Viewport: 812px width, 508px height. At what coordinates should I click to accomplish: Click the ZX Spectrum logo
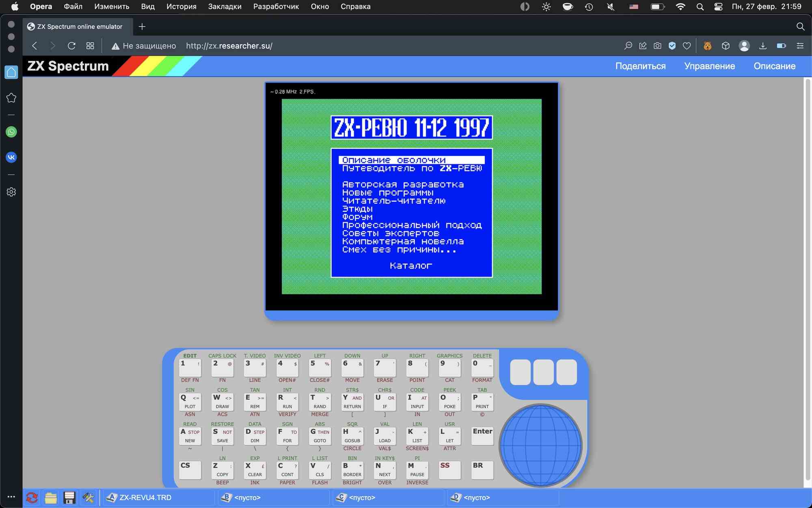point(68,66)
